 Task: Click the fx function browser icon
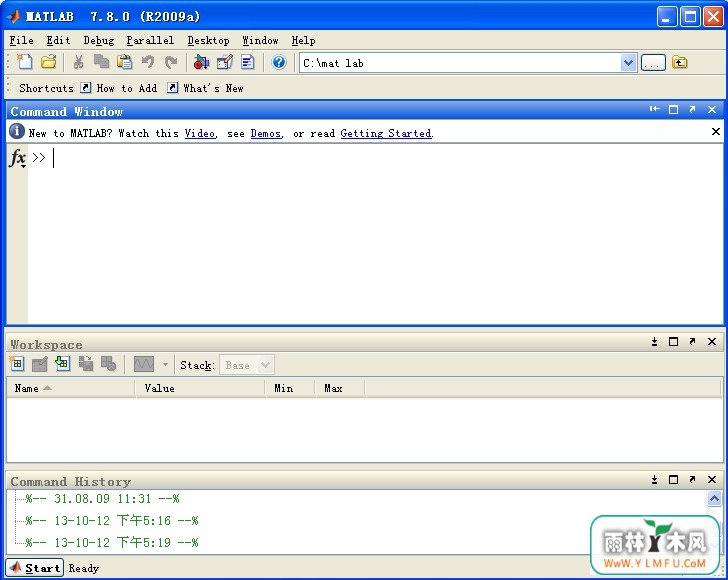coord(18,157)
